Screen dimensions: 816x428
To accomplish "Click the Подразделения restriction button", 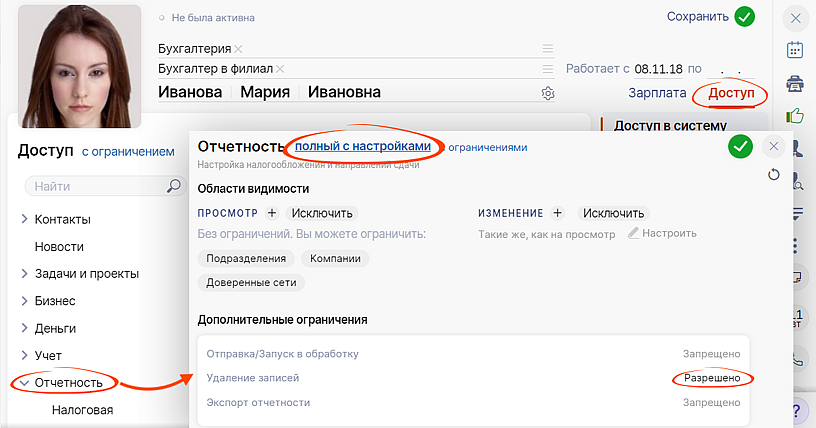I will click(x=246, y=258).
